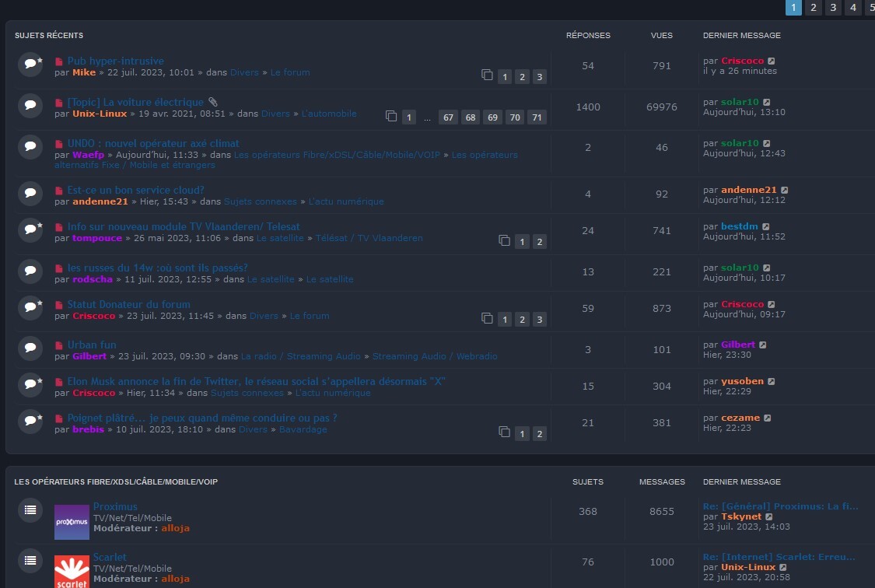View latest post icon next to solar10 12:43
875x588 pixels.
pyautogui.click(x=767, y=143)
